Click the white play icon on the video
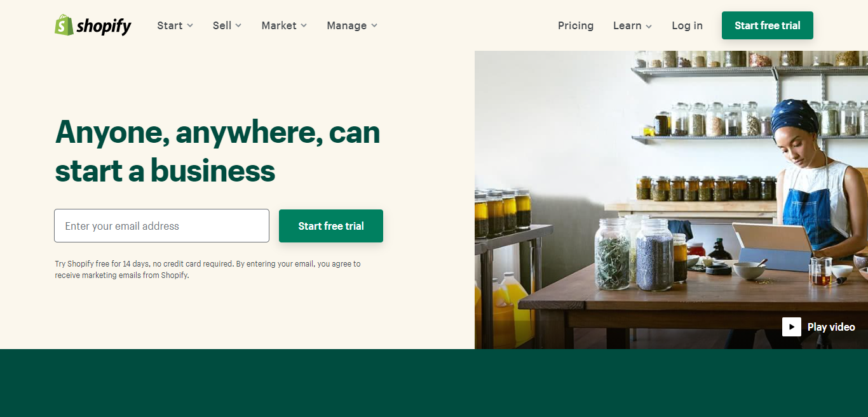 [x=791, y=327]
